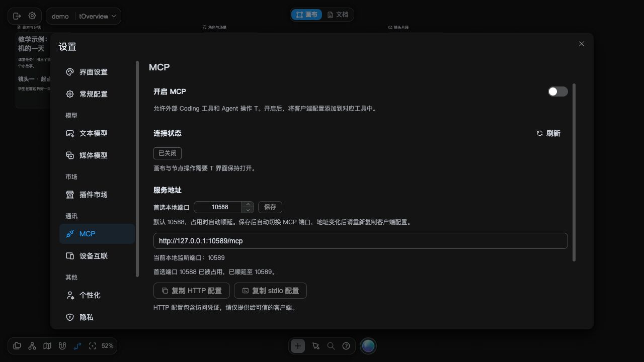Close the 设置 settings dialog
Image resolution: width=644 pixels, height=362 pixels.
(582, 44)
